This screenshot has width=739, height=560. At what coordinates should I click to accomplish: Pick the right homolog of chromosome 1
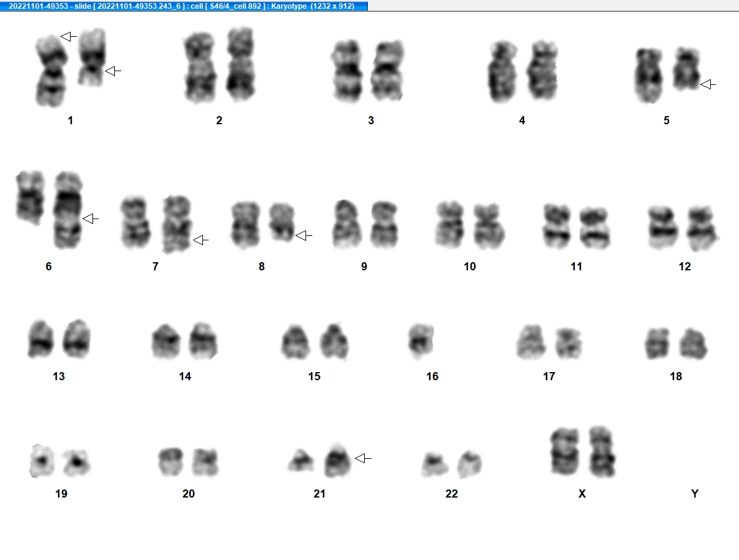coord(92,57)
